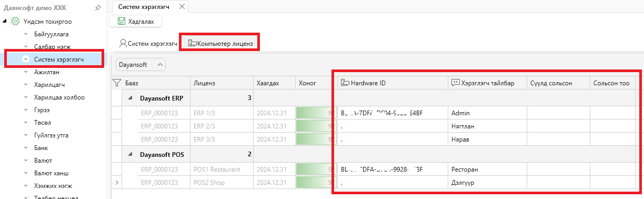This screenshot has height=199, width=644.
Task: Click the comment icon in Хэрэглэгч тайлбар header
Action: [x=455, y=83]
